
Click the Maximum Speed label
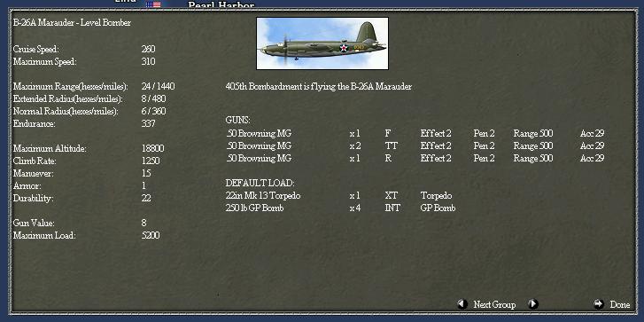click(x=45, y=62)
